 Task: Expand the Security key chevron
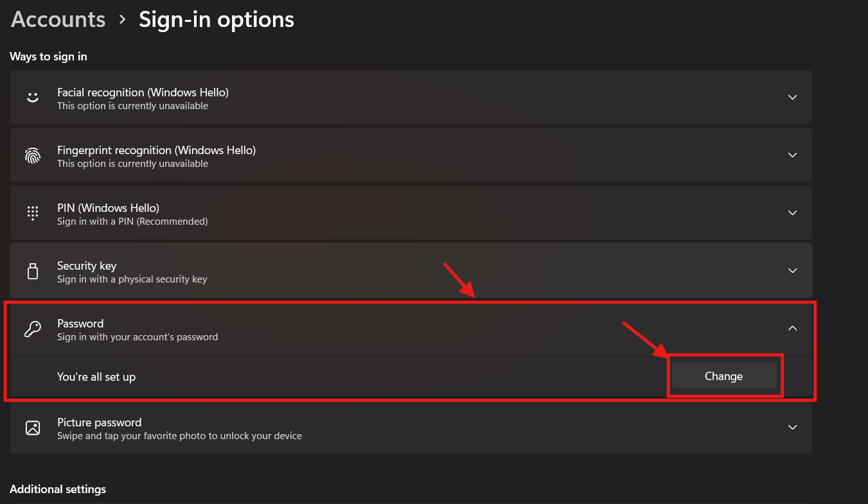(x=793, y=271)
